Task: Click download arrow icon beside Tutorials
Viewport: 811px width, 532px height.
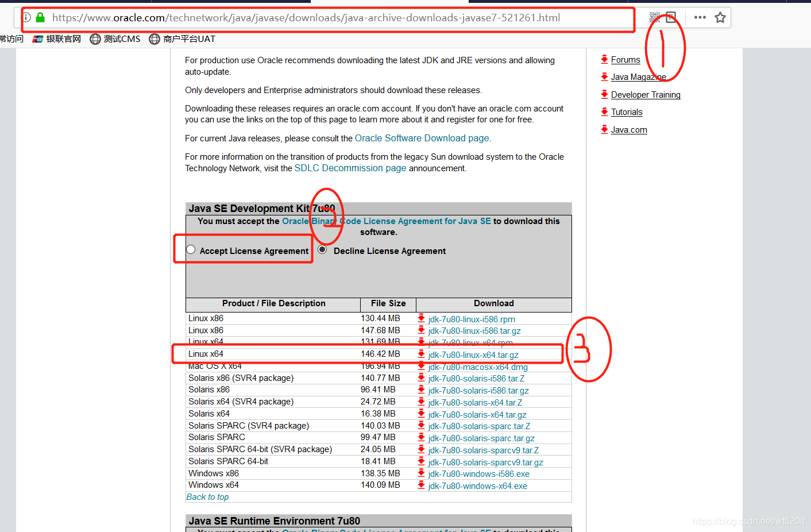Action: pos(604,111)
